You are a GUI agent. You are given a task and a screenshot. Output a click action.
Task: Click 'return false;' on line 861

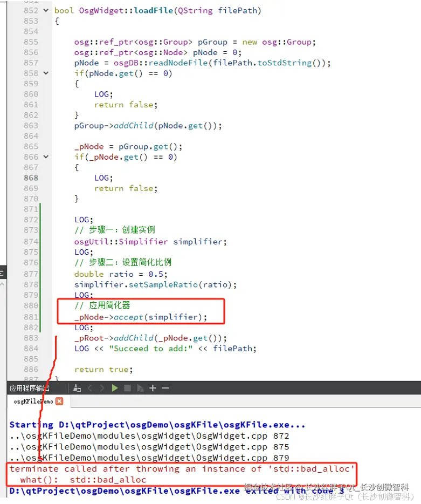pos(126,105)
